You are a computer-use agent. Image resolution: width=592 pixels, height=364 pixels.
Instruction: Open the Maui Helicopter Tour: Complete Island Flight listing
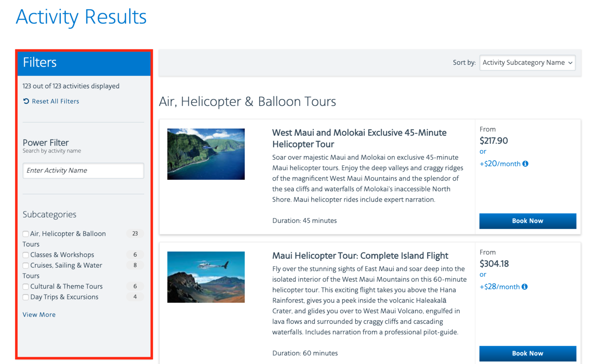[360, 255]
